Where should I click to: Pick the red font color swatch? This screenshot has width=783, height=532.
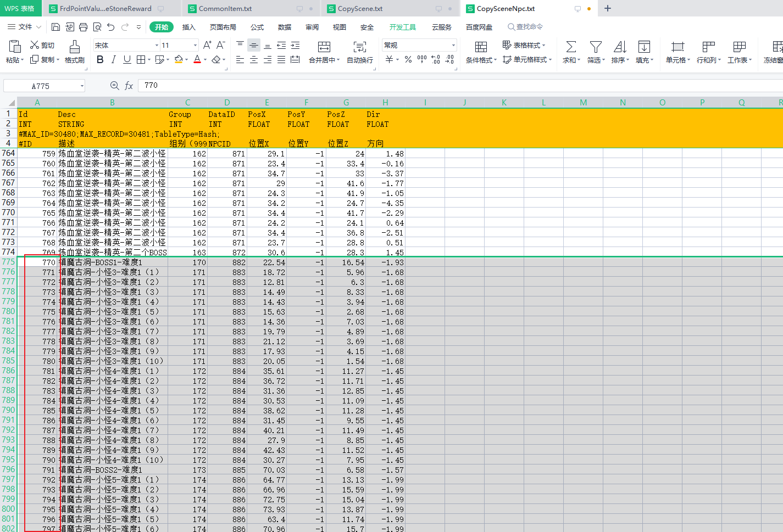197,59
